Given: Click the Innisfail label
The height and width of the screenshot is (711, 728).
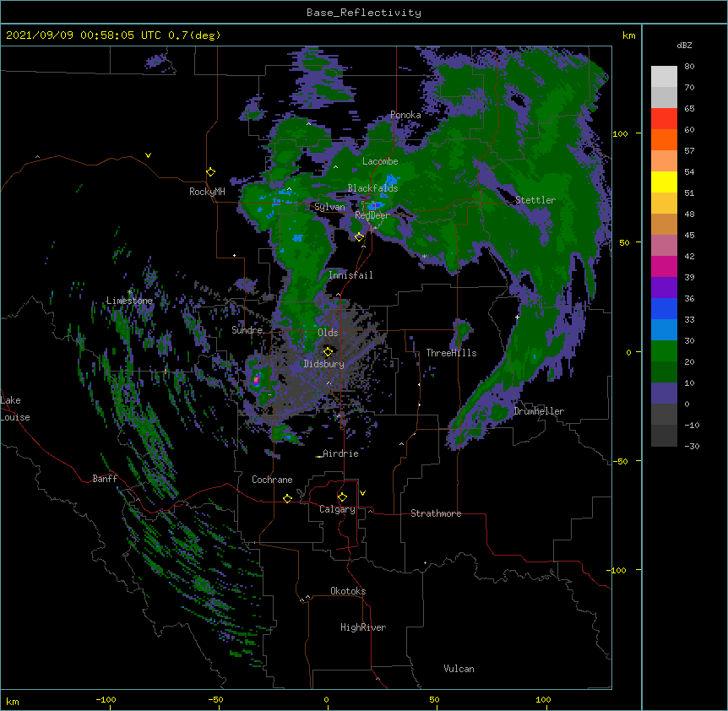Looking at the screenshot, I should tap(350, 275).
